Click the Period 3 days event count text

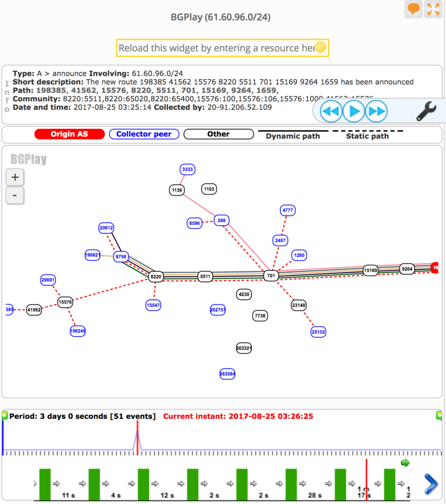point(83,416)
